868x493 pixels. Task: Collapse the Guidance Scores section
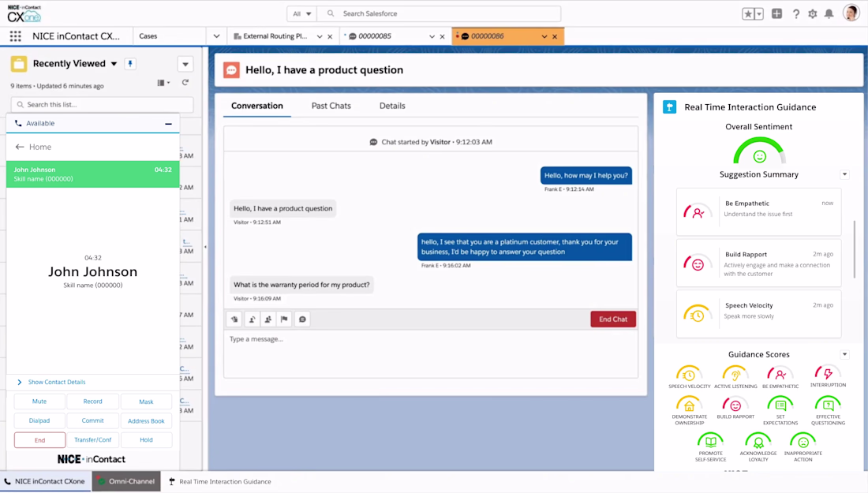tap(845, 354)
